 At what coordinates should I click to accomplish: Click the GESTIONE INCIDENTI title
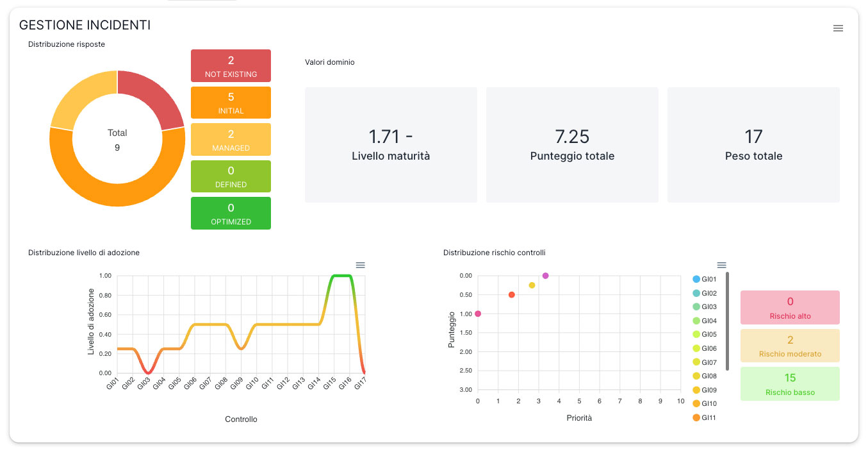coord(85,25)
